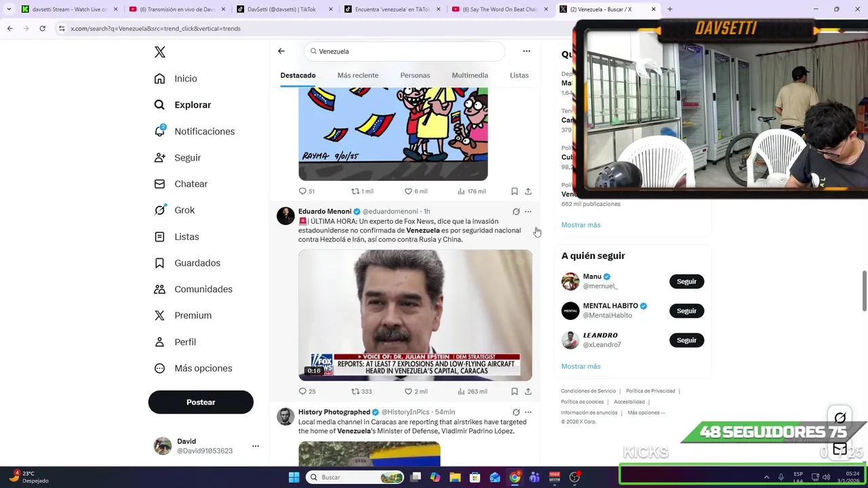Follow MENTAL HABITO account

tap(686, 310)
